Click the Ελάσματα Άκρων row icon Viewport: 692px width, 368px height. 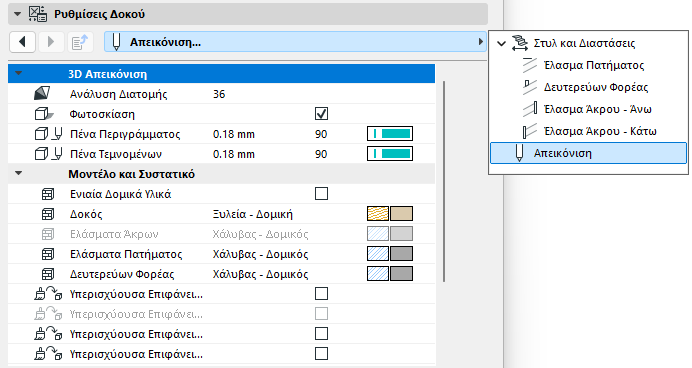[48, 234]
